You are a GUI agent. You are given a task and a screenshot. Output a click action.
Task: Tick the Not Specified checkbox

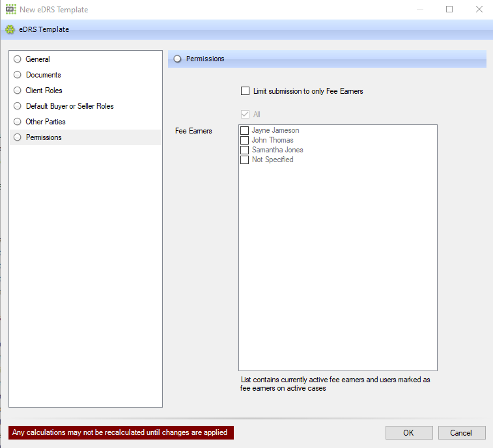244,160
